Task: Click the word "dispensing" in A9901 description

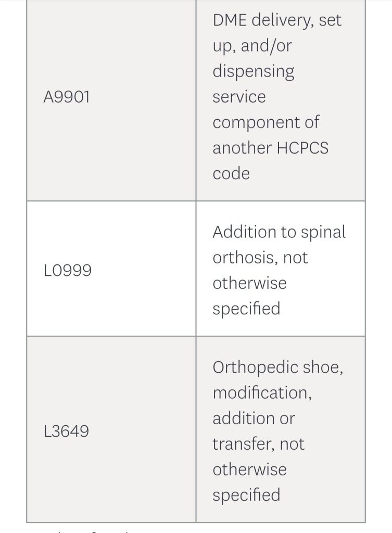Action: (x=253, y=71)
